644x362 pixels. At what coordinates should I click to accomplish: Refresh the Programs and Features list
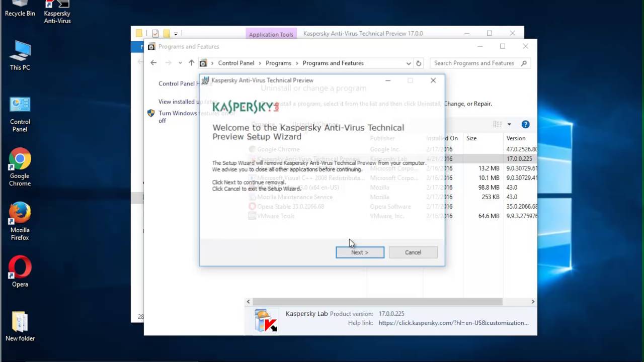419,63
